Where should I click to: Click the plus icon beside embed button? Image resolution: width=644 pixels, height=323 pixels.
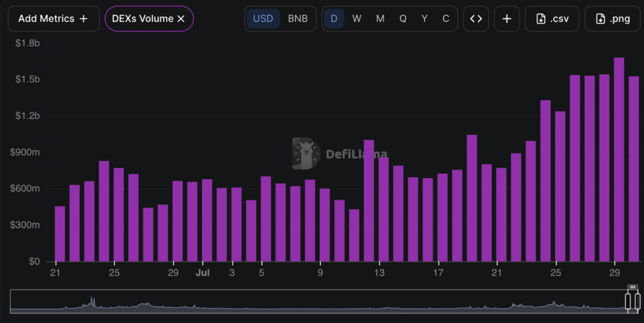click(507, 18)
